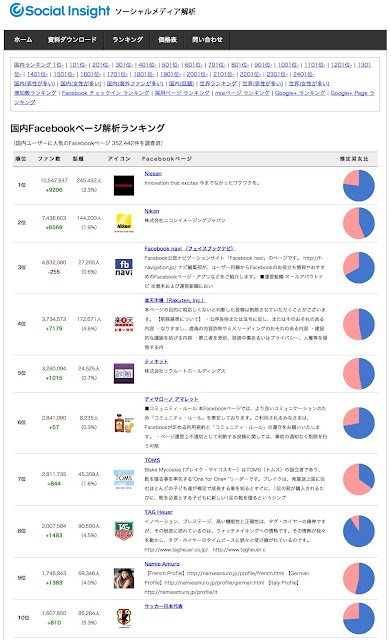Click the Nissan page icon
The height and width of the screenshot is (640, 391).
124,185
